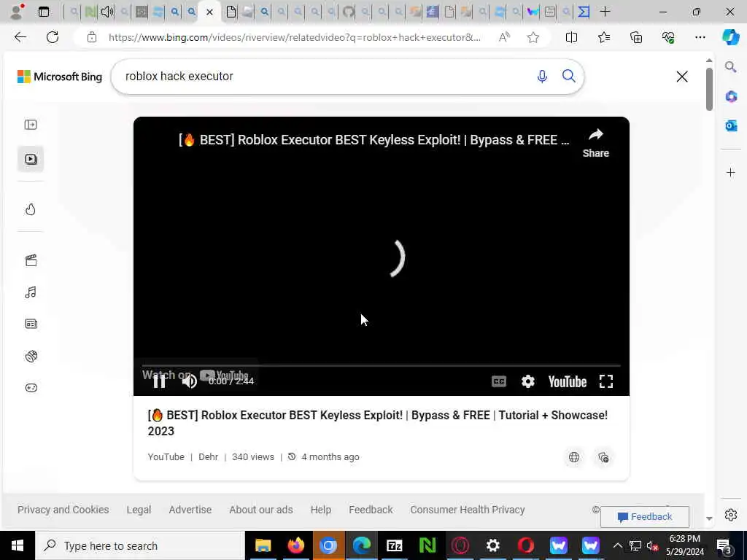Viewport: 747px width, 560px height.
Task: Open the gaming controller icon in sidebar
Action: (x=31, y=388)
